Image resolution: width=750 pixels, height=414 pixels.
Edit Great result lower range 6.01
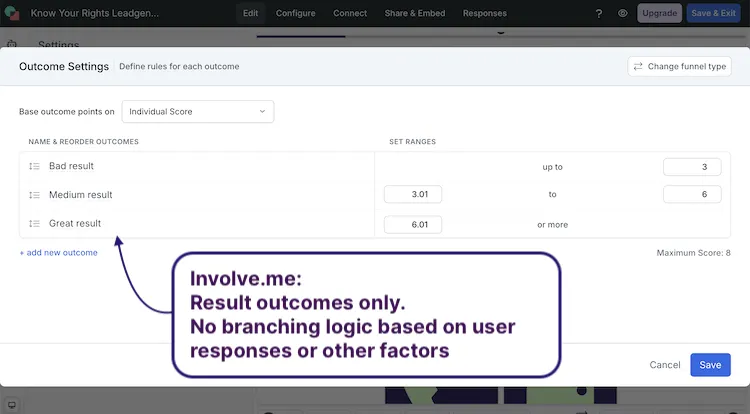pyautogui.click(x=413, y=224)
